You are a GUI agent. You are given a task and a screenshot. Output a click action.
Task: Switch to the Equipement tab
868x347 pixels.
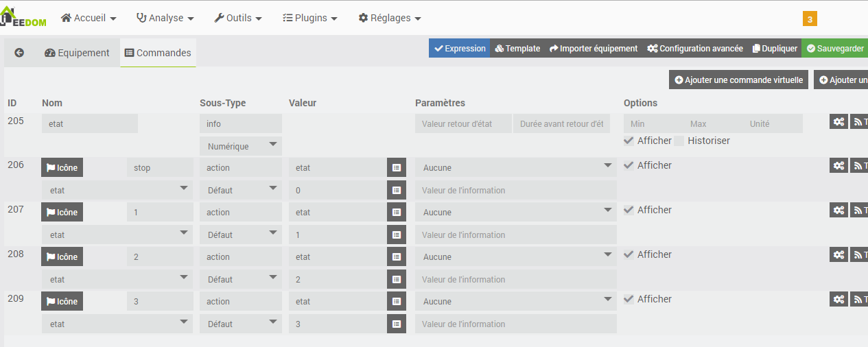(x=77, y=53)
